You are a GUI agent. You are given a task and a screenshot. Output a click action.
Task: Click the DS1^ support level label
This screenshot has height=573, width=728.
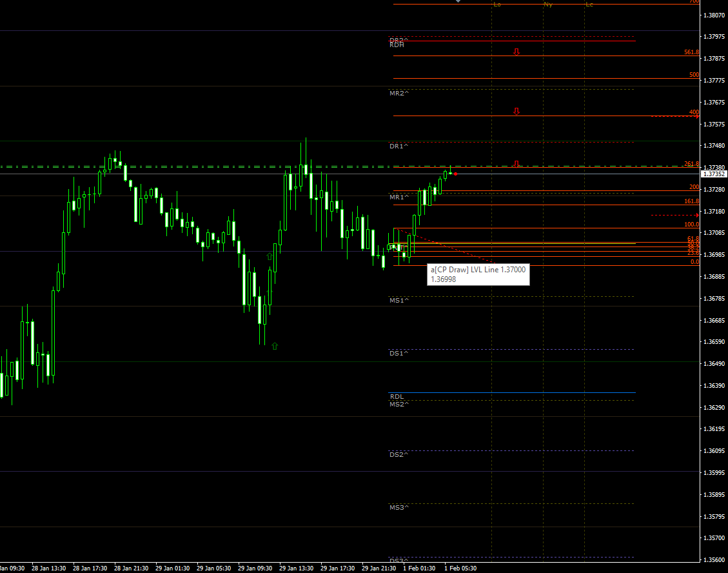click(x=398, y=354)
